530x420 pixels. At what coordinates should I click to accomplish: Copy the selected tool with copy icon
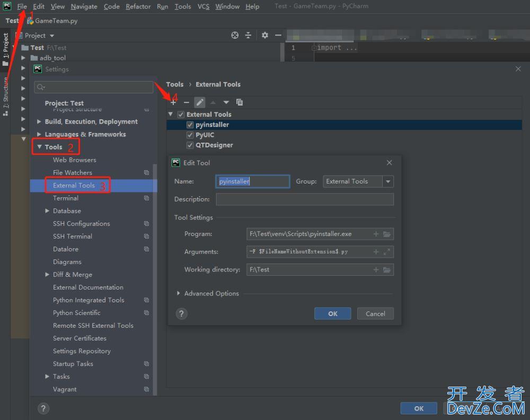(240, 102)
